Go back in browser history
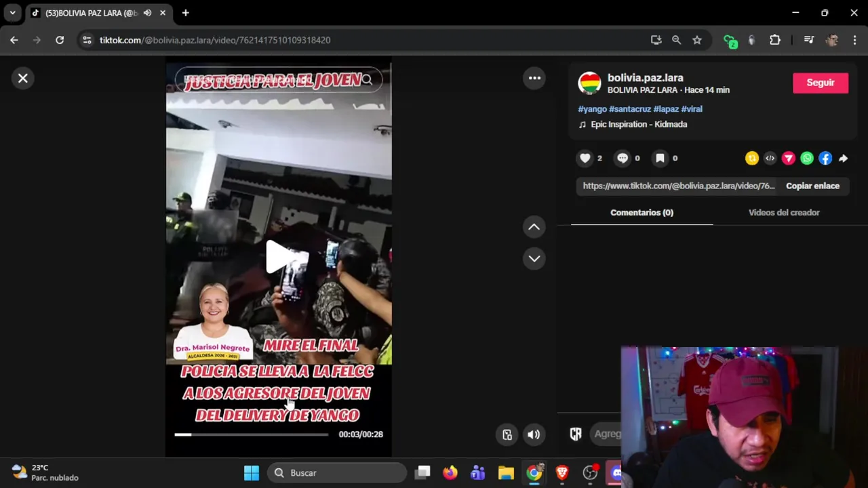This screenshot has width=868, height=488. (x=14, y=40)
